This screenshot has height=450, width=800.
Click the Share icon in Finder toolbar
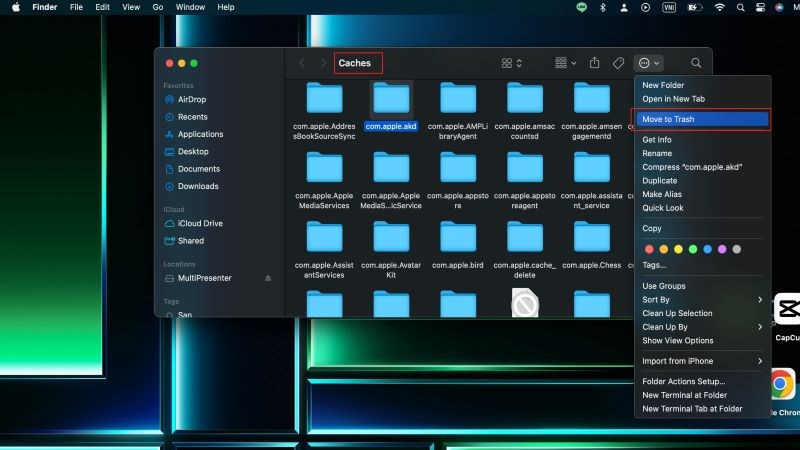[595, 63]
